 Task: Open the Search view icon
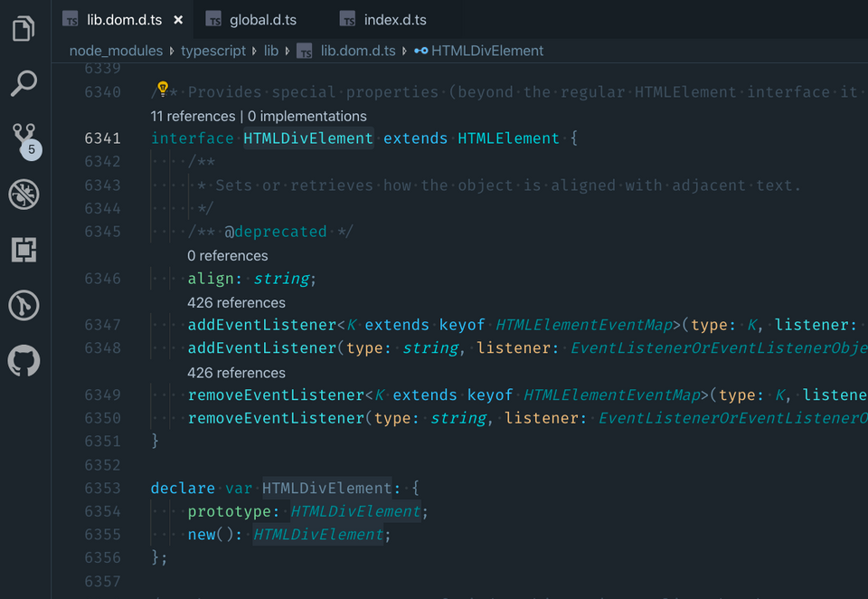(x=24, y=83)
